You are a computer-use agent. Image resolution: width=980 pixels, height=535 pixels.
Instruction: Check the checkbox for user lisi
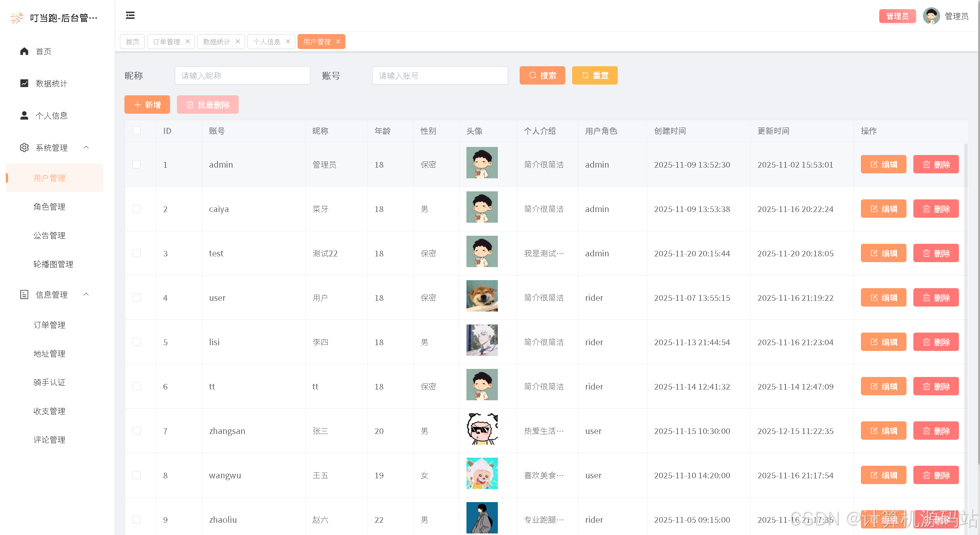137,342
